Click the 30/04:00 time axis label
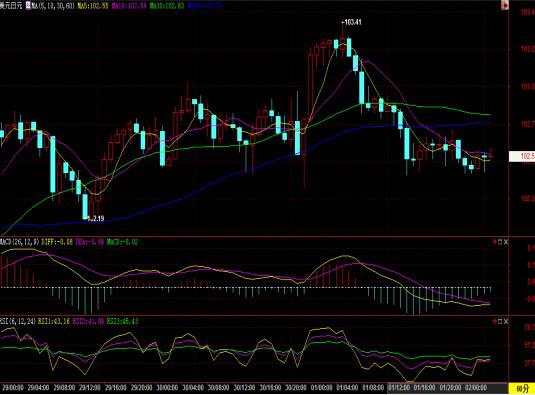535x395 pixels. (193, 388)
